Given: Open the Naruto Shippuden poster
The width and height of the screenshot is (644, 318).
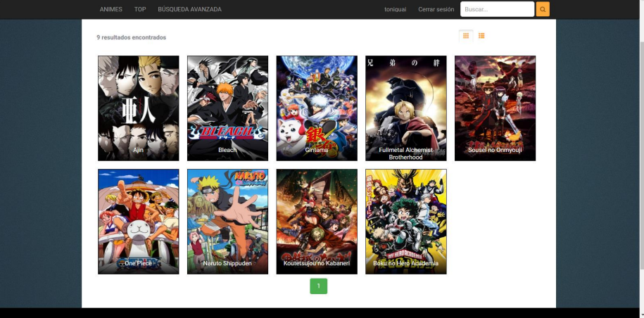Looking at the screenshot, I should (x=227, y=222).
